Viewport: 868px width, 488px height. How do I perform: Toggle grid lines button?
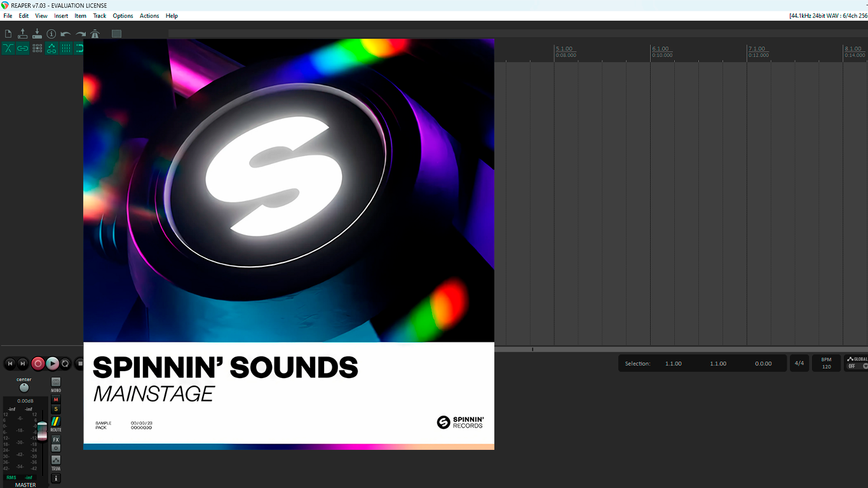pos(66,48)
